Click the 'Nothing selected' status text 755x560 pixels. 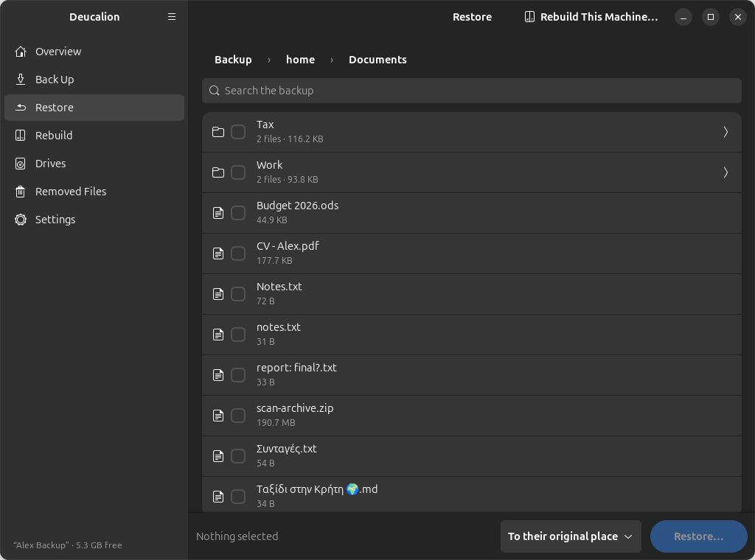click(x=237, y=536)
